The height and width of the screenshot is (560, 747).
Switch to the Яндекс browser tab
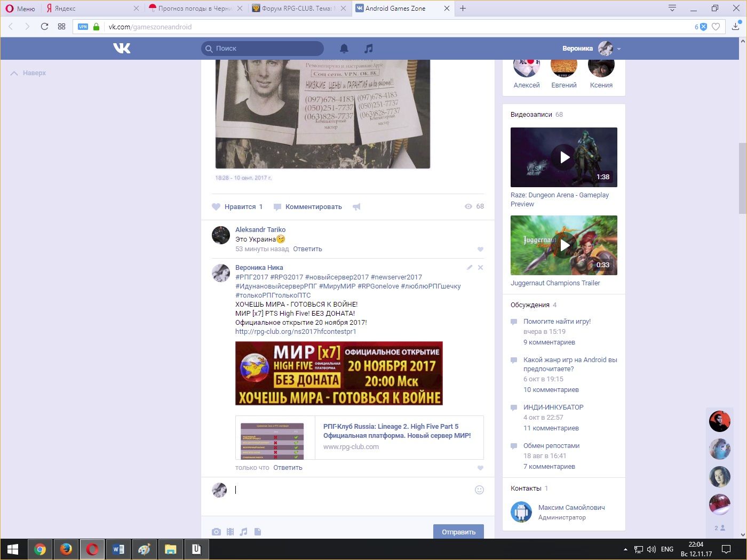point(91,9)
